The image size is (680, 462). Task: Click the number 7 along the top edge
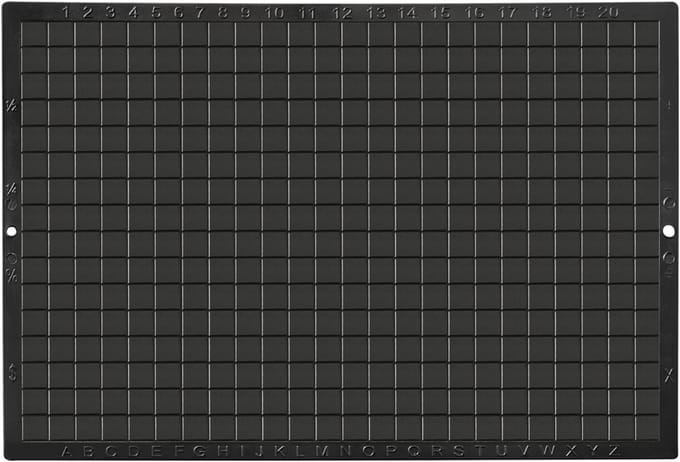(x=200, y=12)
